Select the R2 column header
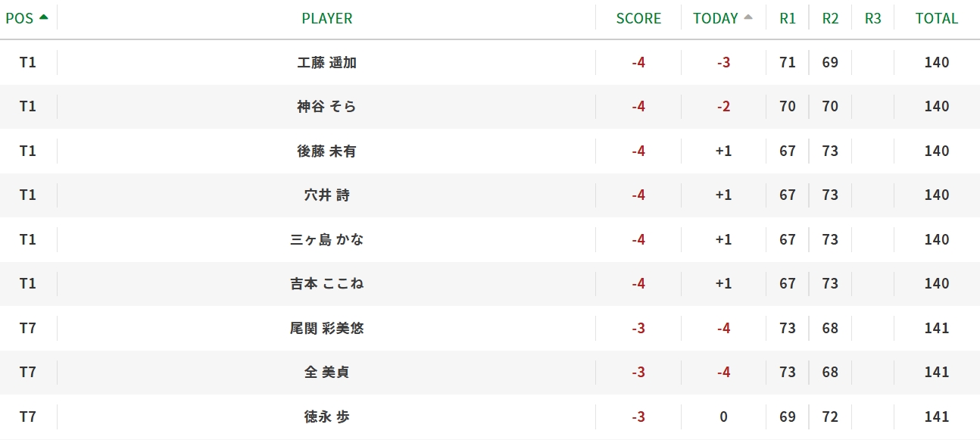Viewport: 980px width, 440px height. tap(830, 19)
